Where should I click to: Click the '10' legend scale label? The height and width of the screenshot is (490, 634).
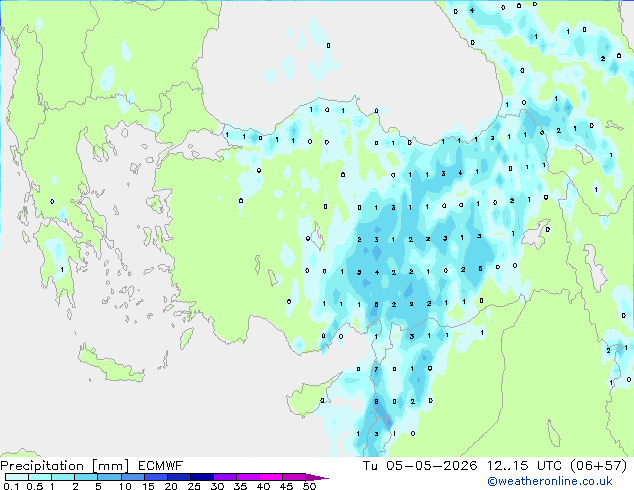tap(125, 486)
